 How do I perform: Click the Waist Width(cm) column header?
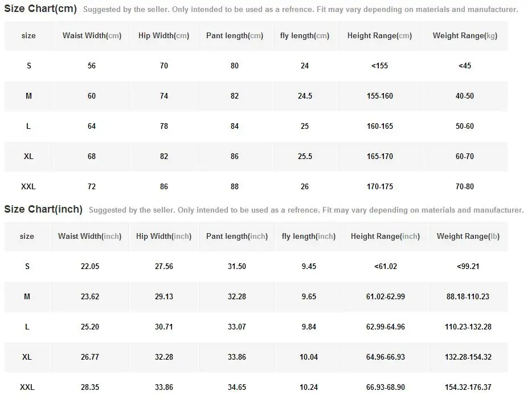pos(92,35)
